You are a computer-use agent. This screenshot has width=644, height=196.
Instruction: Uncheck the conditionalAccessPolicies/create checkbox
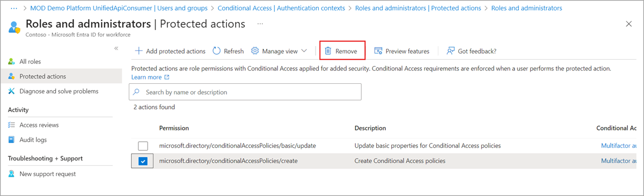(x=143, y=161)
